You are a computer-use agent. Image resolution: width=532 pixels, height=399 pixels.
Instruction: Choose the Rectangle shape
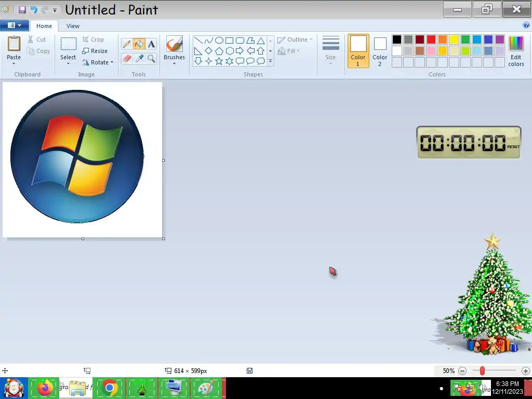(x=230, y=41)
